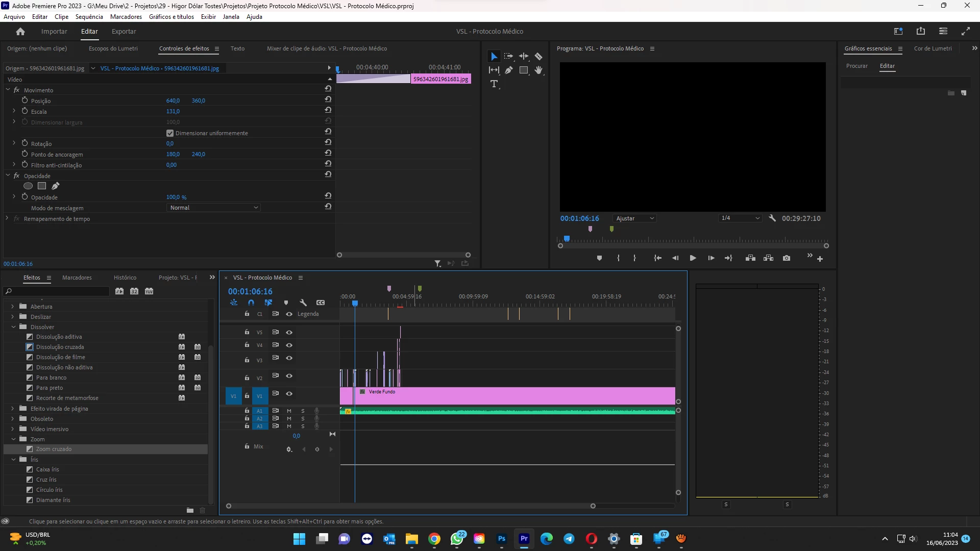Mute audio track A1
The image size is (980, 551).
point(289,411)
